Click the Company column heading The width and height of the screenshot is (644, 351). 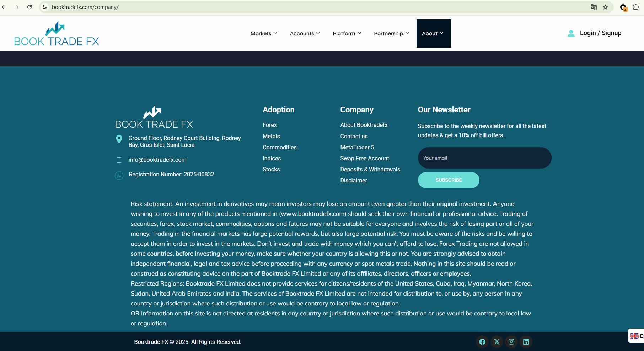pyautogui.click(x=357, y=110)
